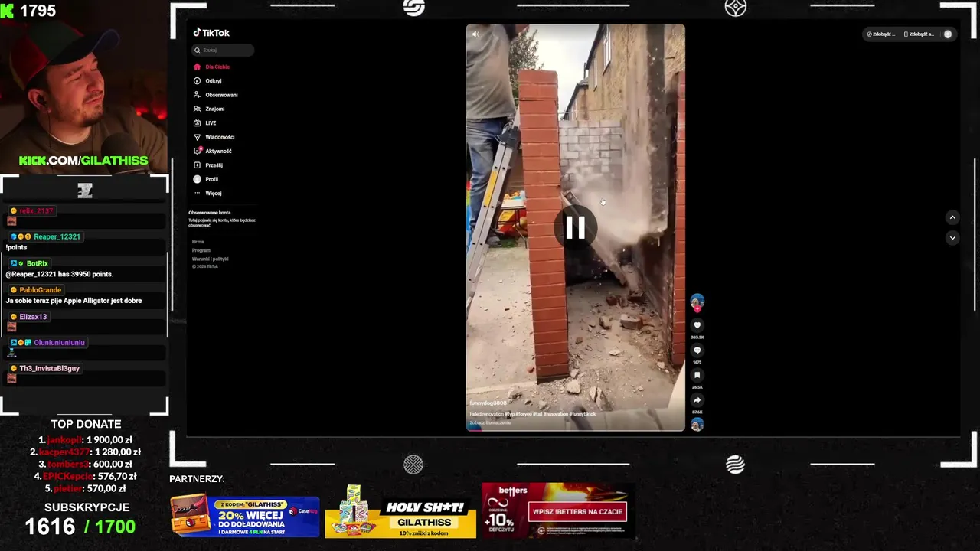Open the Aktywność notifications icon
The height and width of the screenshot is (551, 980).
(x=197, y=151)
